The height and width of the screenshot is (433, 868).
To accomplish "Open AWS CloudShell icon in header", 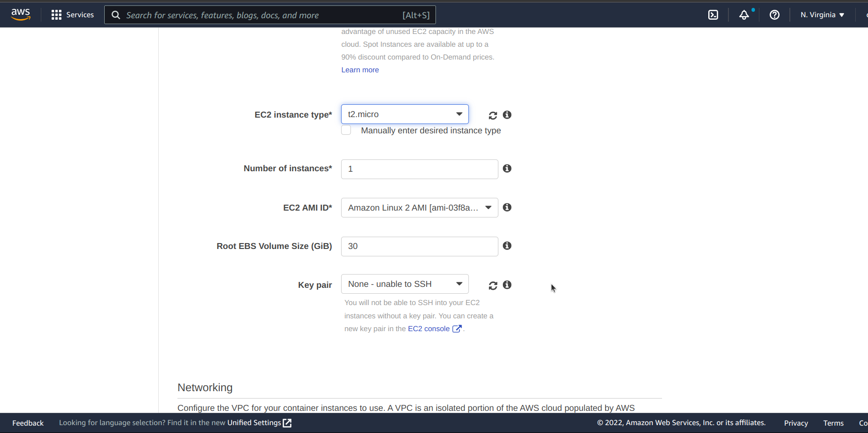I will click(713, 15).
